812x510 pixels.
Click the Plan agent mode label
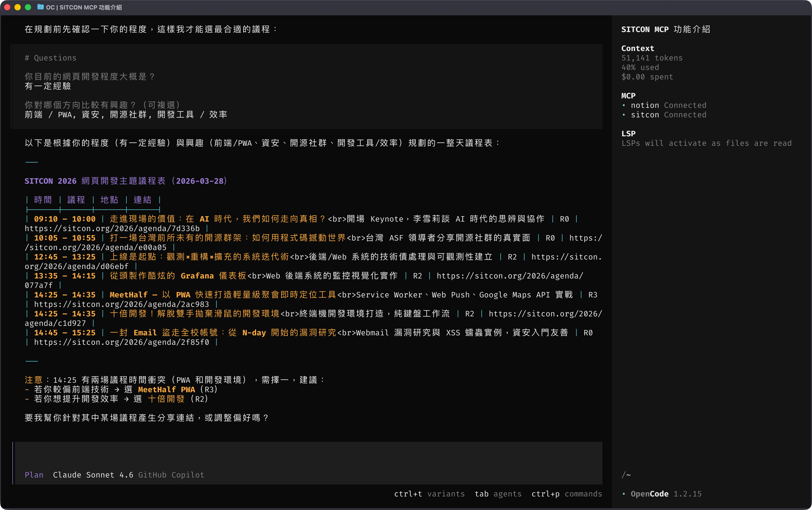tap(34, 475)
